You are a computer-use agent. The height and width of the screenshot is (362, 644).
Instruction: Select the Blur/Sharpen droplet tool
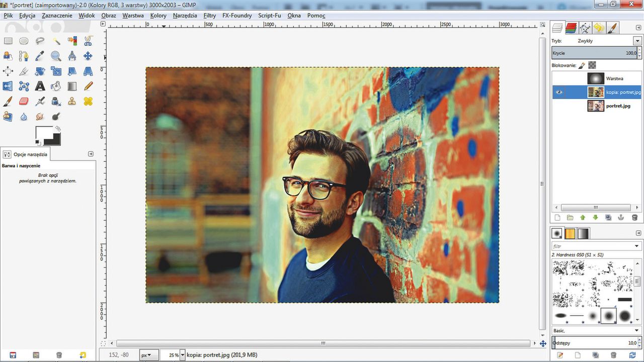click(x=24, y=116)
